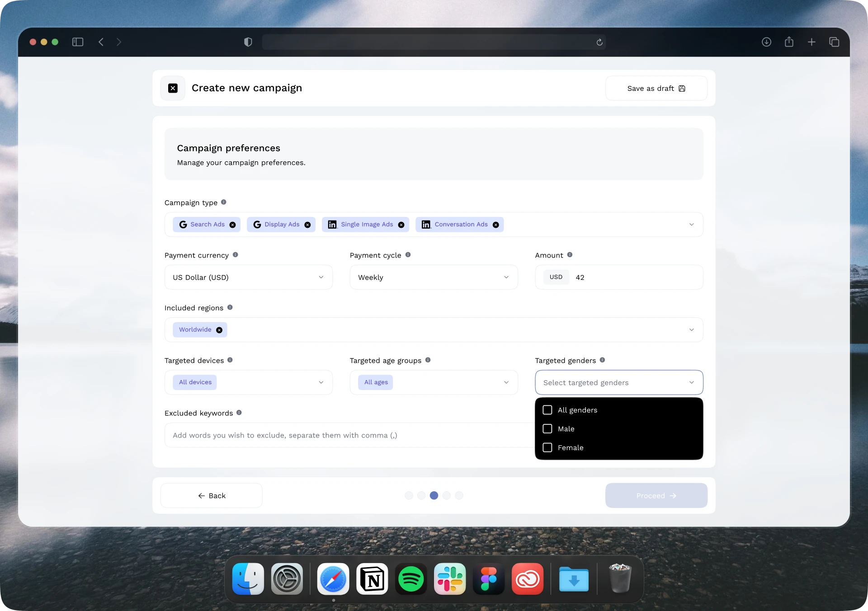Screen dimensions: 868x611
Task: Check the Female checkbox
Action: (547, 447)
